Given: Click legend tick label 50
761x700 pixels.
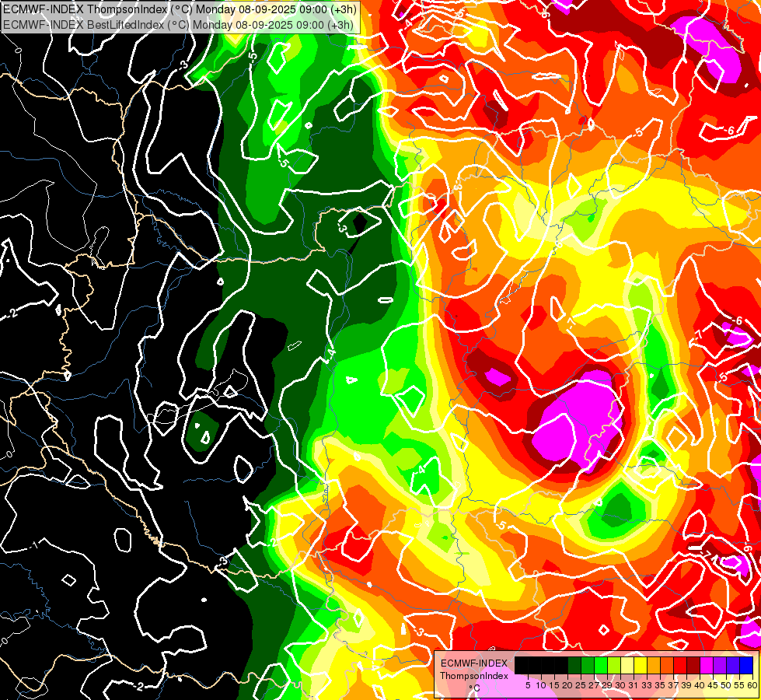Looking at the screenshot, I should click(727, 685).
